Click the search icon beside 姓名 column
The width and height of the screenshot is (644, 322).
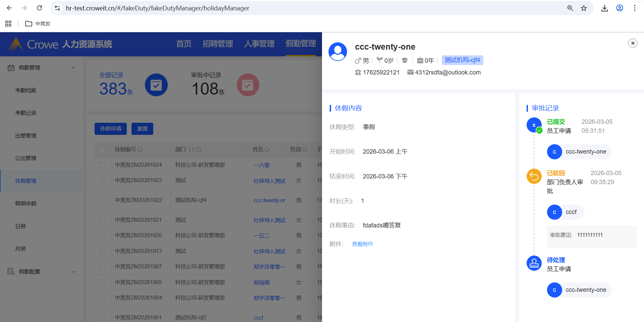point(267,150)
